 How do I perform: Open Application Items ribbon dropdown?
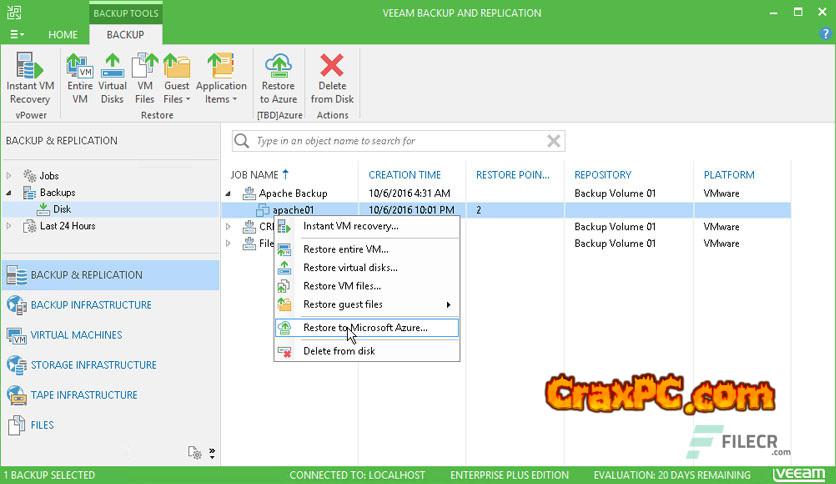(221, 78)
